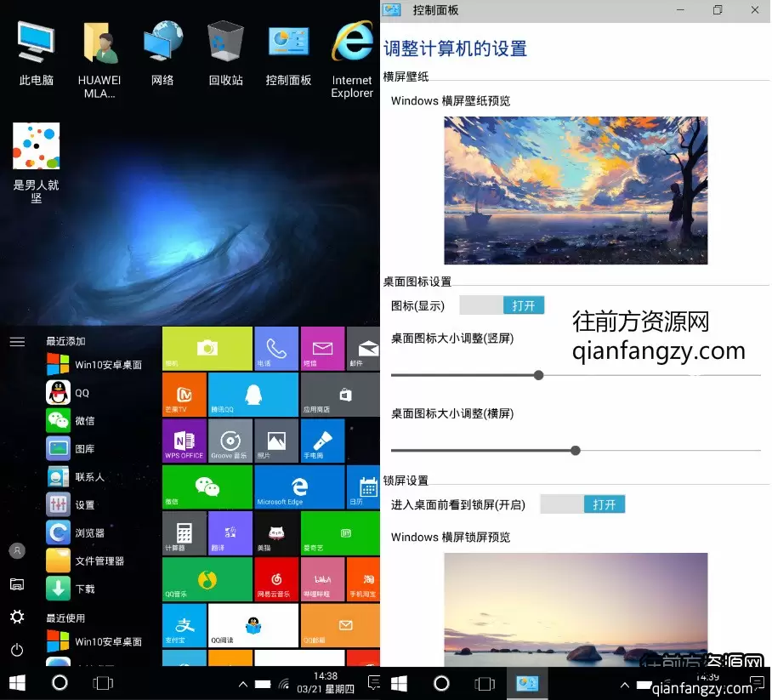Open the 哔哩哔哩 tile

tap(322, 580)
